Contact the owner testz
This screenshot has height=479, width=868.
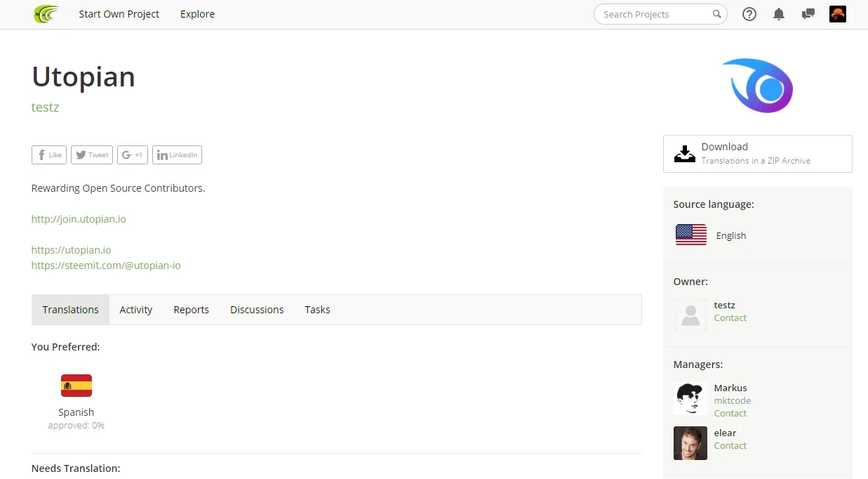pos(730,318)
